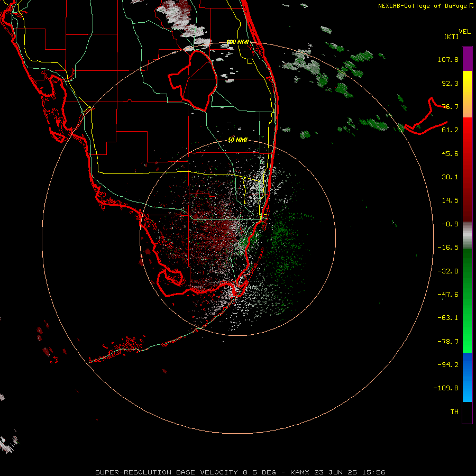
Task: Click the -16.5 velocity scale value
Action: coord(448,248)
